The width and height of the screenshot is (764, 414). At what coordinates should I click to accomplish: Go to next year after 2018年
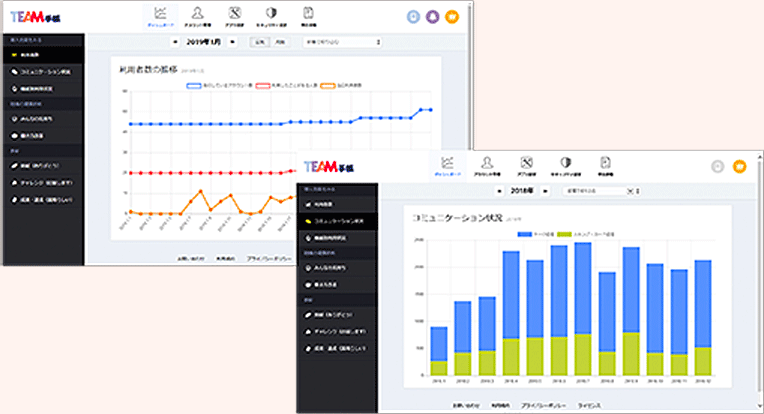coord(545,191)
